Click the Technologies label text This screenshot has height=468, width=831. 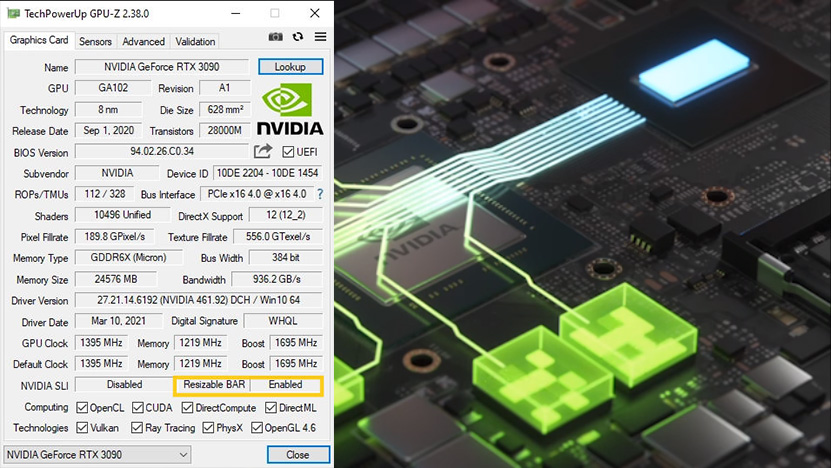click(40, 428)
